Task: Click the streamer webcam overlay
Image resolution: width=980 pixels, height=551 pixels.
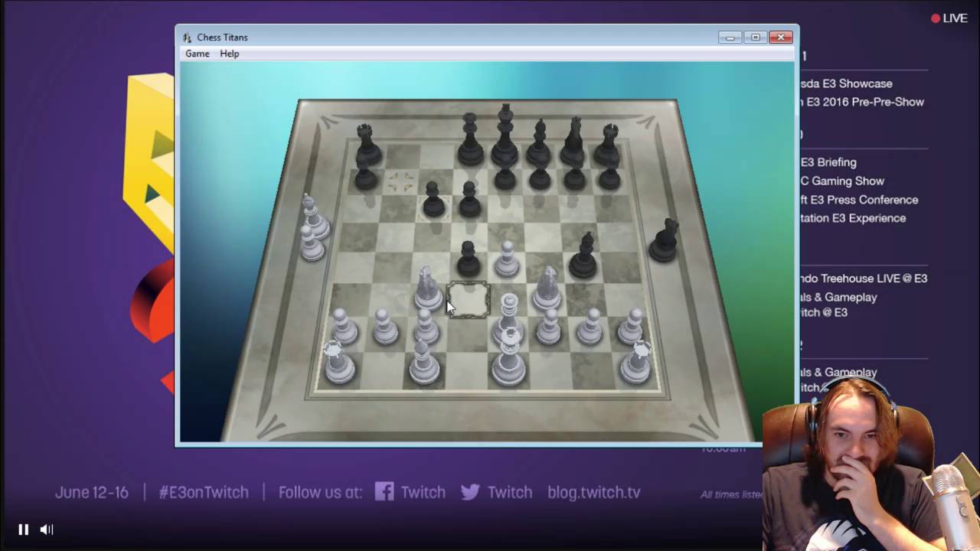Action: tap(871, 465)
